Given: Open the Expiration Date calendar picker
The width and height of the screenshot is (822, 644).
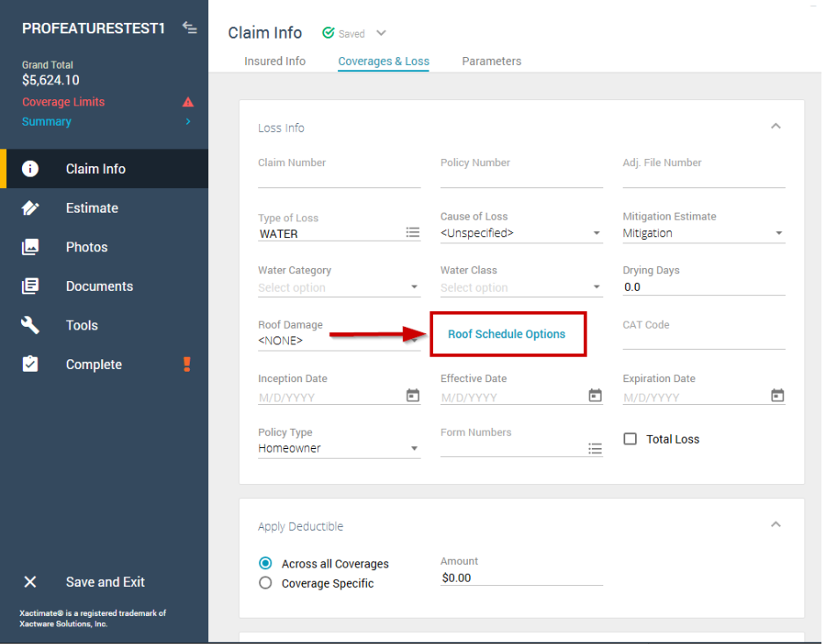Looking at the screenshot, I should point(777,396).
